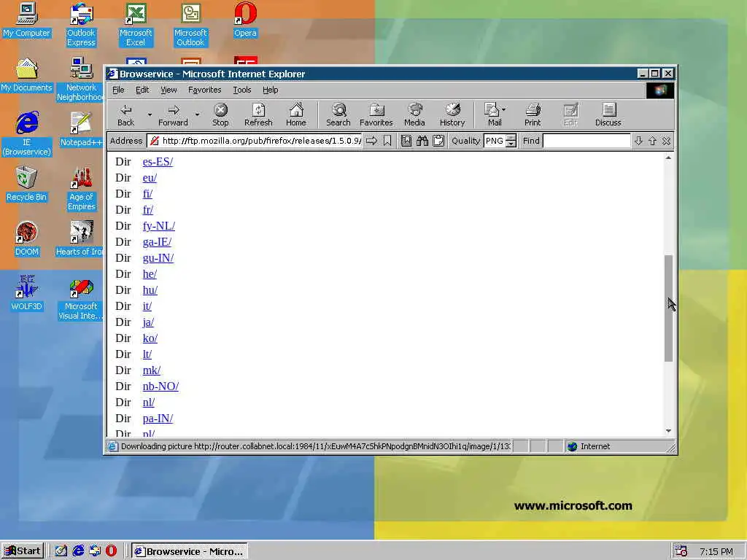This screenshot has width=747, height=560.
Task: Open the pa-IN/ directory link
Action: (x=158, y=419)
